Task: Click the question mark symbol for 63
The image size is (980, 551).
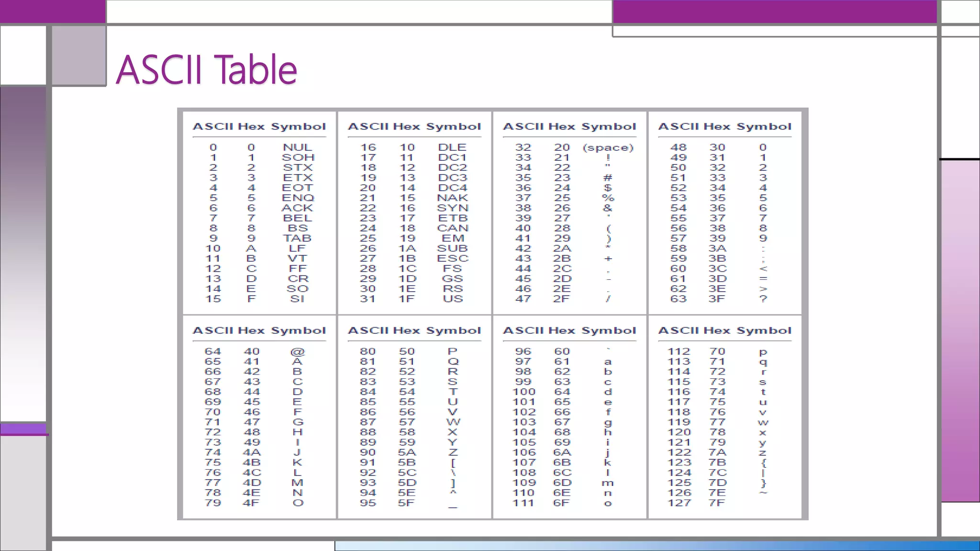Action: 763,298
